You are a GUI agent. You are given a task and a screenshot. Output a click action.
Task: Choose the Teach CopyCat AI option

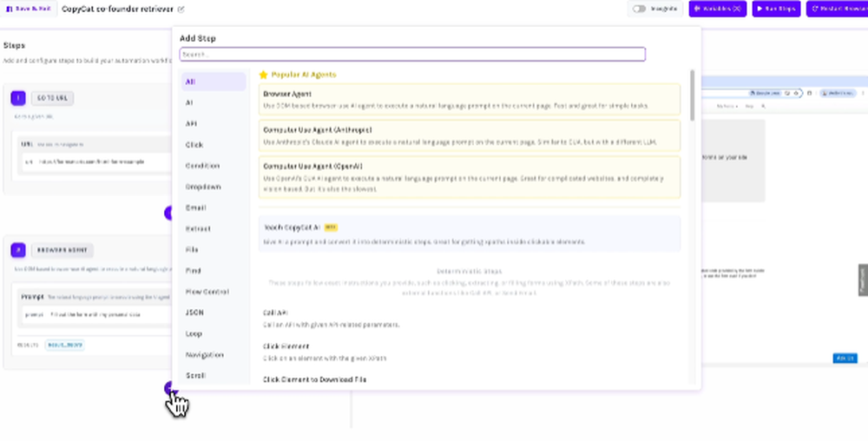470,234
